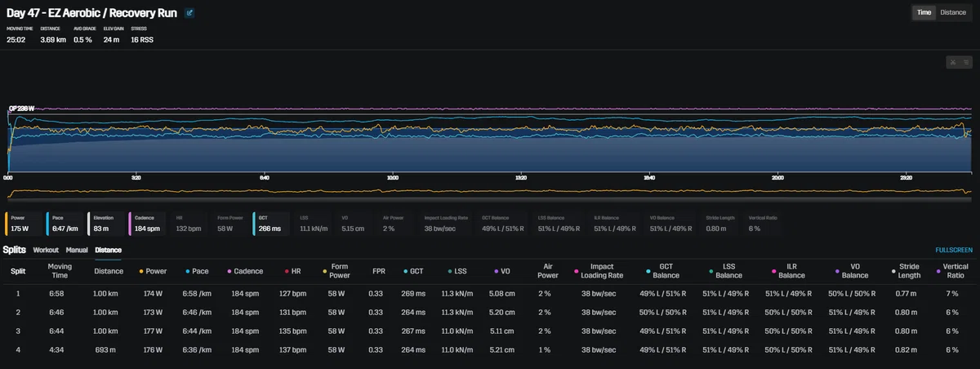Select the scissors crop tool icon
This screenshot has height=369, width=980.
coord(951,62)
